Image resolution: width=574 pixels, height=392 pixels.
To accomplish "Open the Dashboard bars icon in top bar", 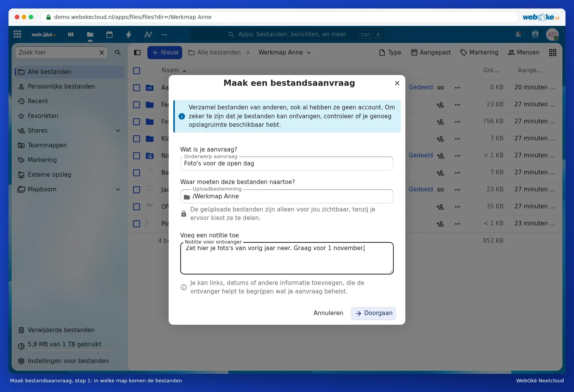I will pyautogui.click(x=71, y=34).
